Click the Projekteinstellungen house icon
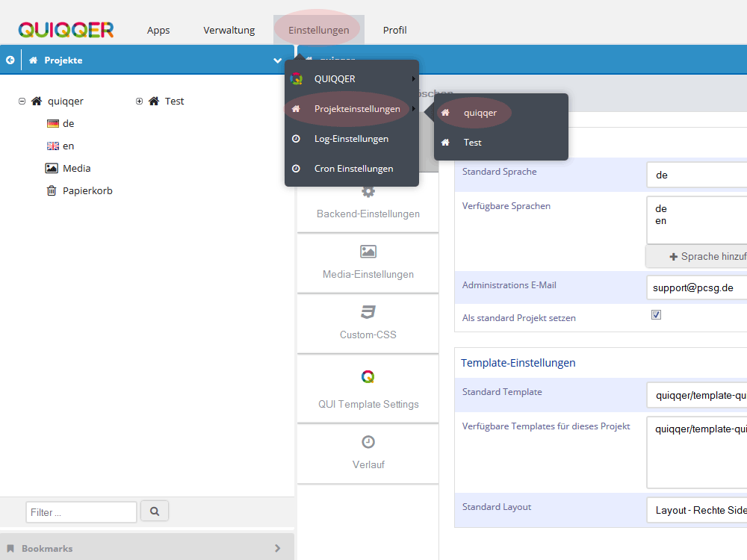747x560 pixels. [x=296, y=109]
